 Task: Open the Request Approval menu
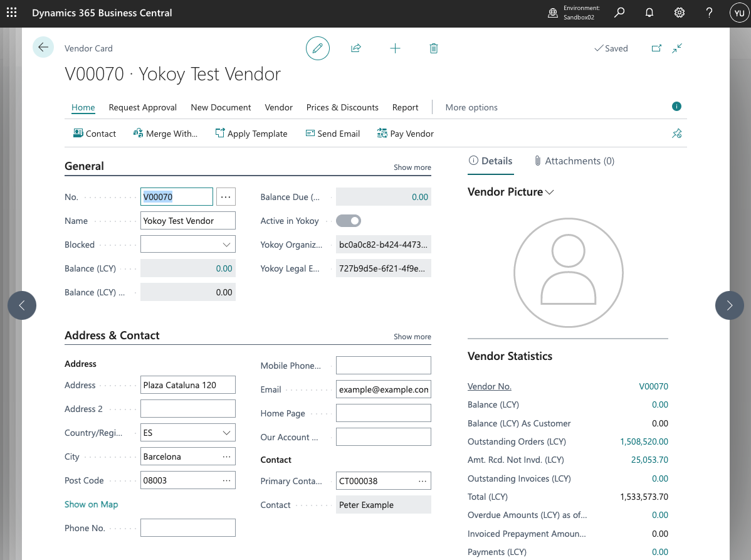pos(143,107)
